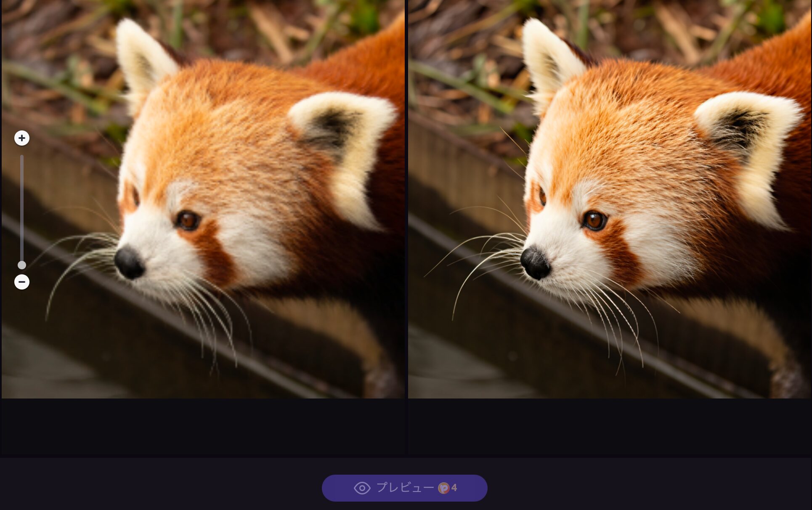Image resolution: width=812 pixels, height=510 pixels.
Task: Click the coin icon beside number 4
Action: coord(443,488)
